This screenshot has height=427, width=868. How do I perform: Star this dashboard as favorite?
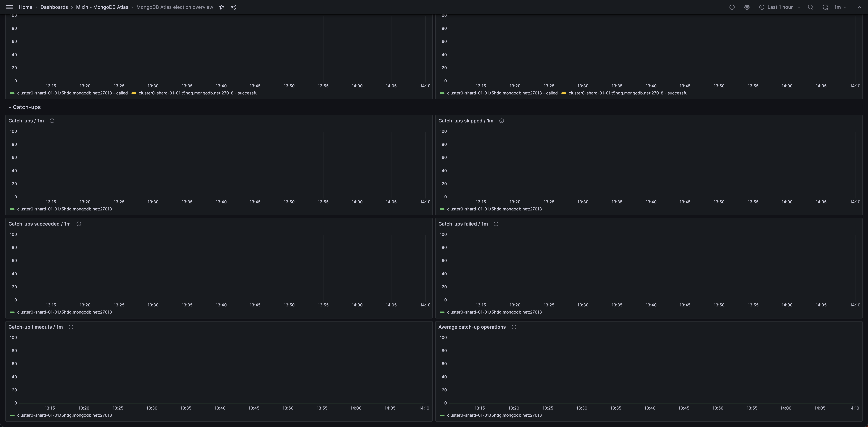(x=222, y=7)
